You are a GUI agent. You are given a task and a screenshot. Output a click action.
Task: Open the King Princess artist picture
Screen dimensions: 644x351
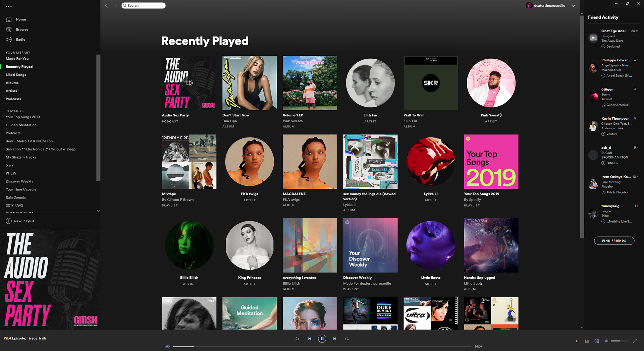pos(250,245)
